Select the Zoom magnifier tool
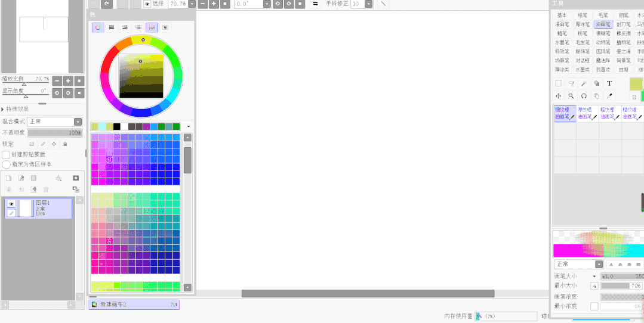The image size is (644, 323). (x=571, y=97)
